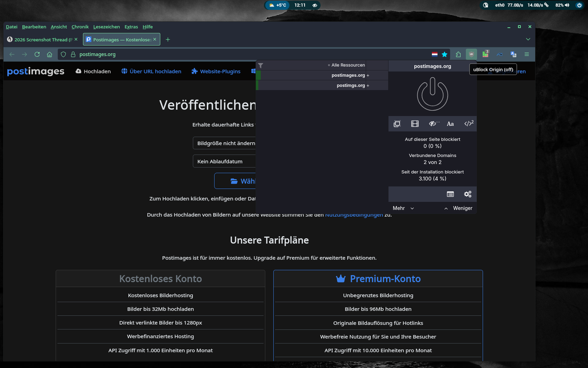
Task: Open the translate extension icon
Action: [x=513, y=54]
